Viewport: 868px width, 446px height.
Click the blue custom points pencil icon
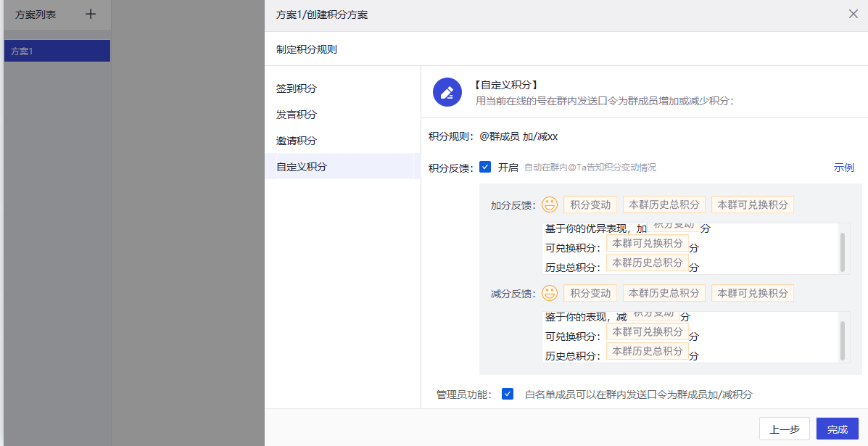tap(447, 92)
